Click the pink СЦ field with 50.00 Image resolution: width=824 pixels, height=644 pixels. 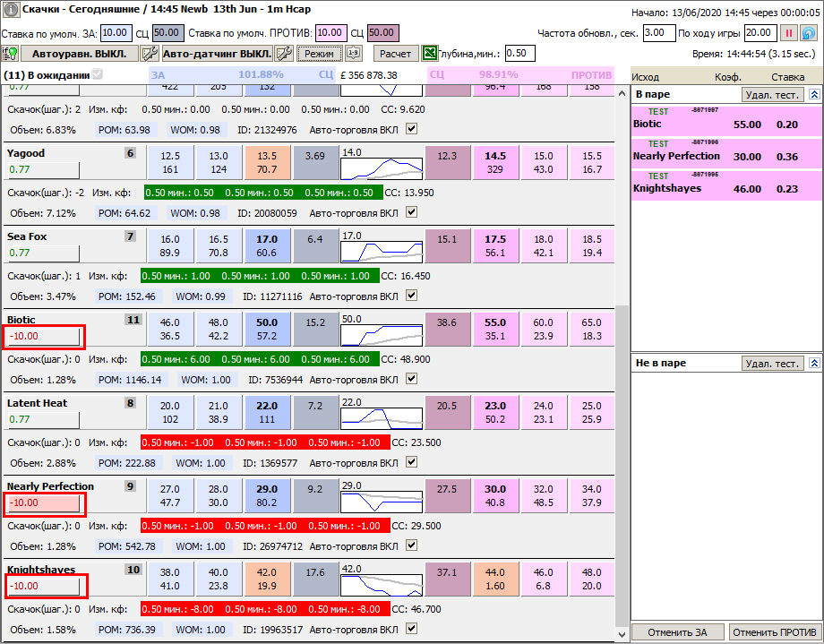pos(382,33)
